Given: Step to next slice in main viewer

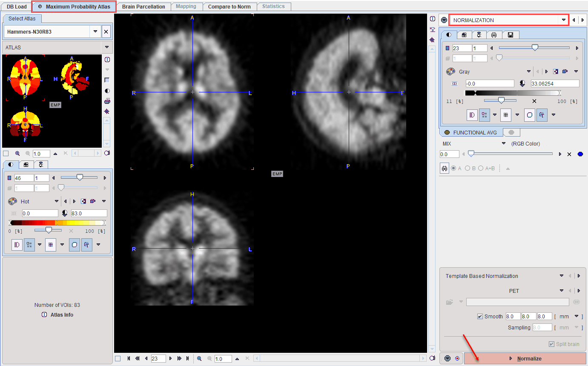Looking at the screenshot, I should (x=171, y=358).
